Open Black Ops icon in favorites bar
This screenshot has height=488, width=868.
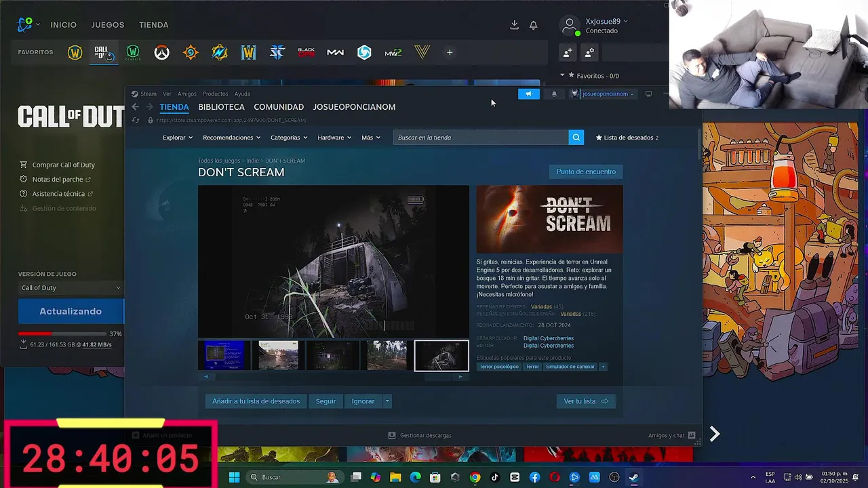[307, 52]
